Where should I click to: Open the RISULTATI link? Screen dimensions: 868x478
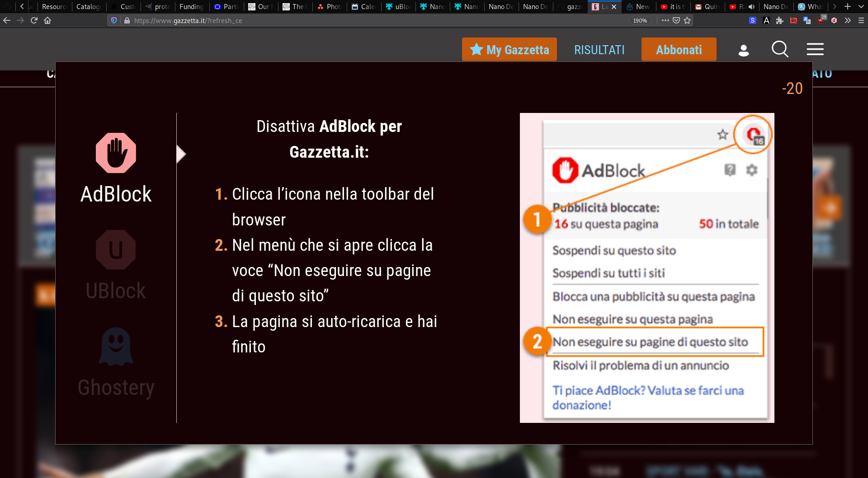[x=599, y=50]
